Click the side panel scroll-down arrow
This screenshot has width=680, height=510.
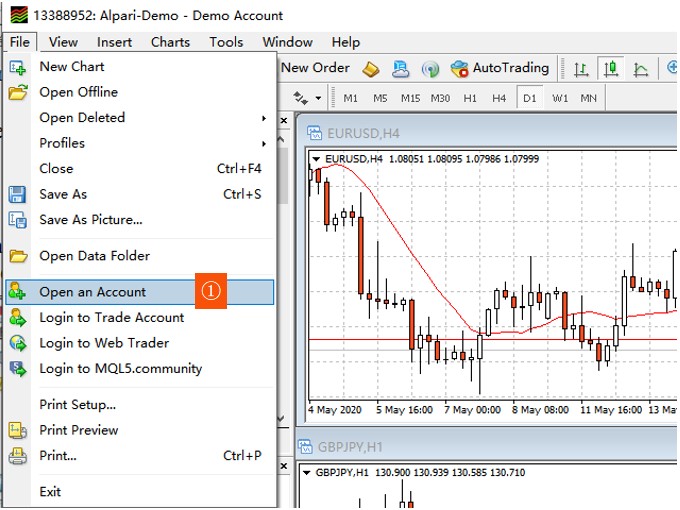pos(282,418)
